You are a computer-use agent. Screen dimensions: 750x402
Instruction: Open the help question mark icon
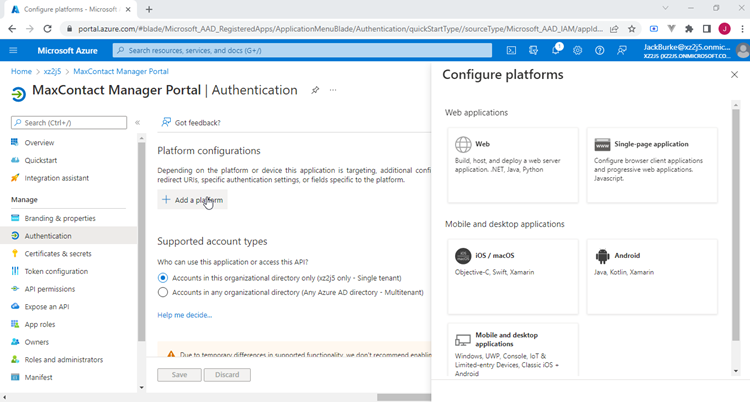coord(600,50)
